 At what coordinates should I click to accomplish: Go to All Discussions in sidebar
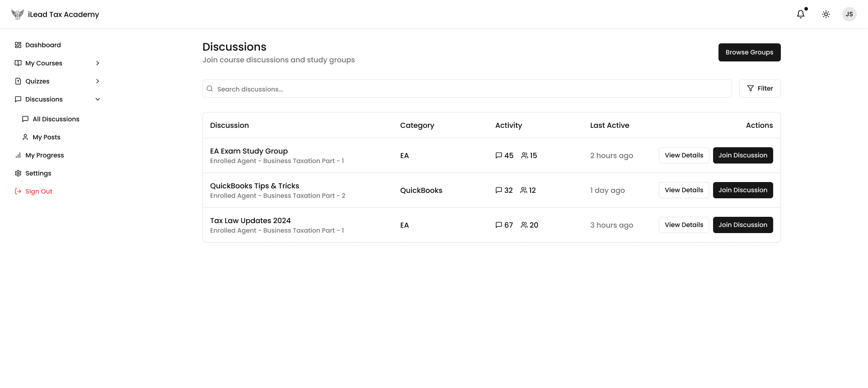pyautogui.click(x=56, y=119)
